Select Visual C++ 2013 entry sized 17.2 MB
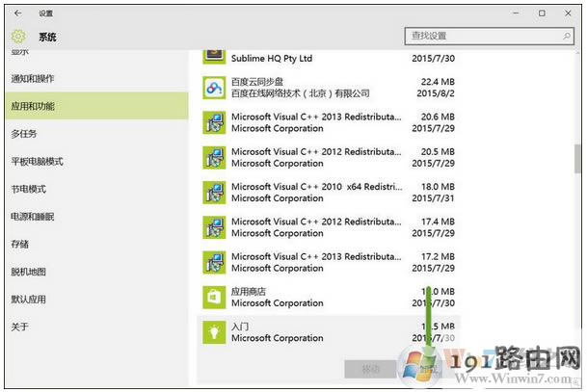 [x=316, y=256]
